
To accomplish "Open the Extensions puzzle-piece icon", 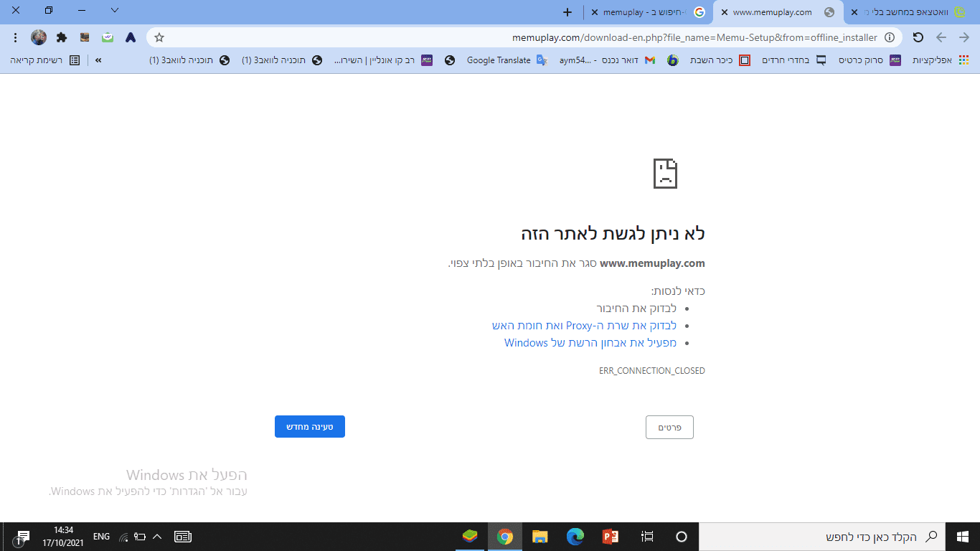I will click(61, 37).
